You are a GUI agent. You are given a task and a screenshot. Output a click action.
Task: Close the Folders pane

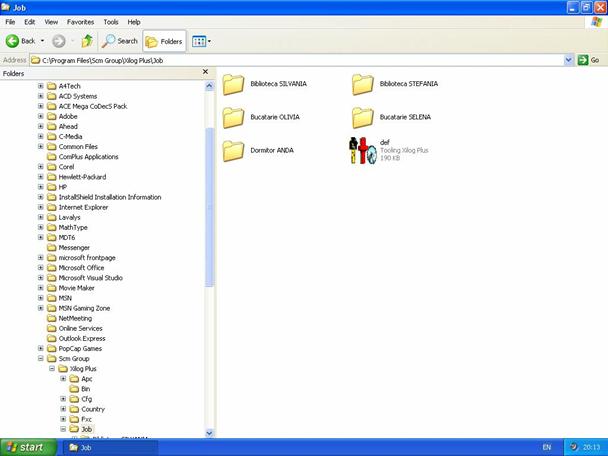pos(206,72)
